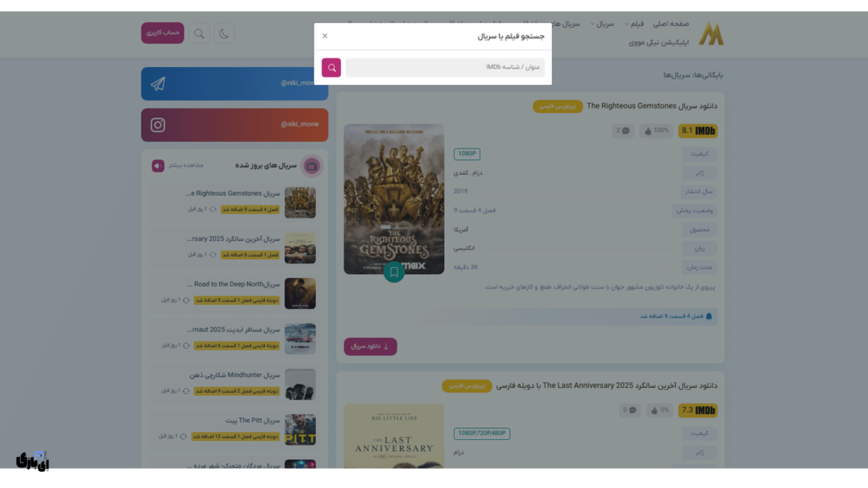Like the Last Anniversary post with thumbs-up
The image size is (868, 488).
coord(654,410)
